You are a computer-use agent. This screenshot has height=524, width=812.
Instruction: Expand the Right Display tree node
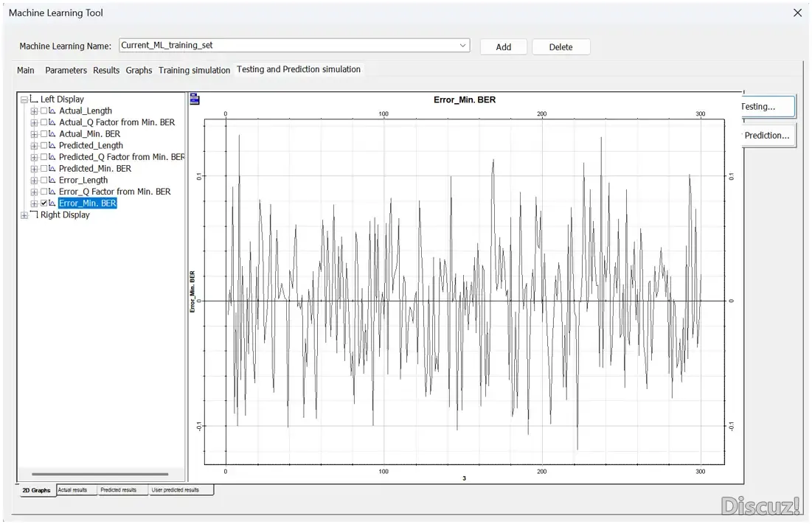(24, 215)
